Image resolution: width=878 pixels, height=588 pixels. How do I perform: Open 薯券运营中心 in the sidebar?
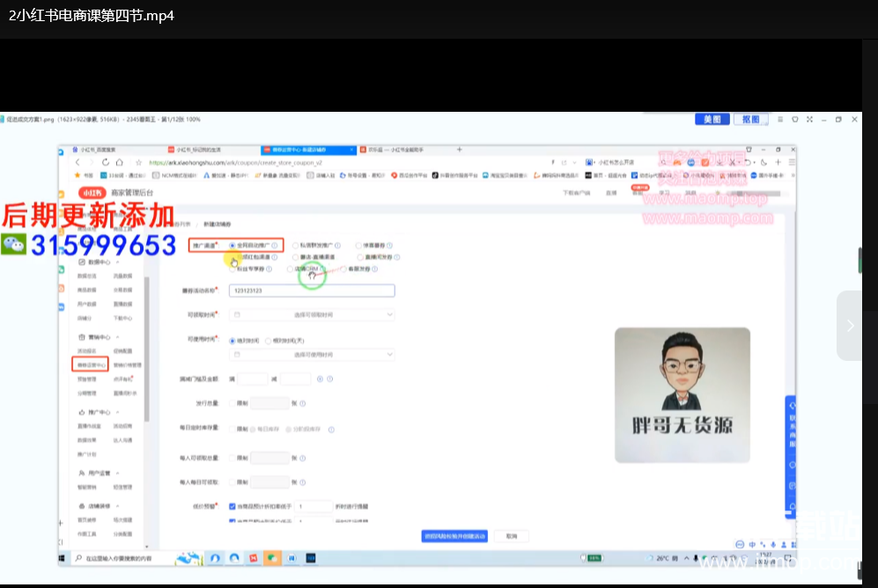tap(90, 364)
